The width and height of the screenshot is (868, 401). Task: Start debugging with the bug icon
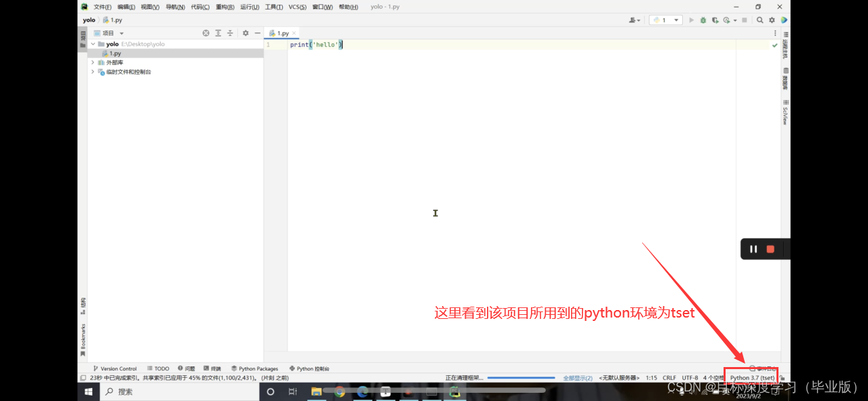[x=703, y=20]
